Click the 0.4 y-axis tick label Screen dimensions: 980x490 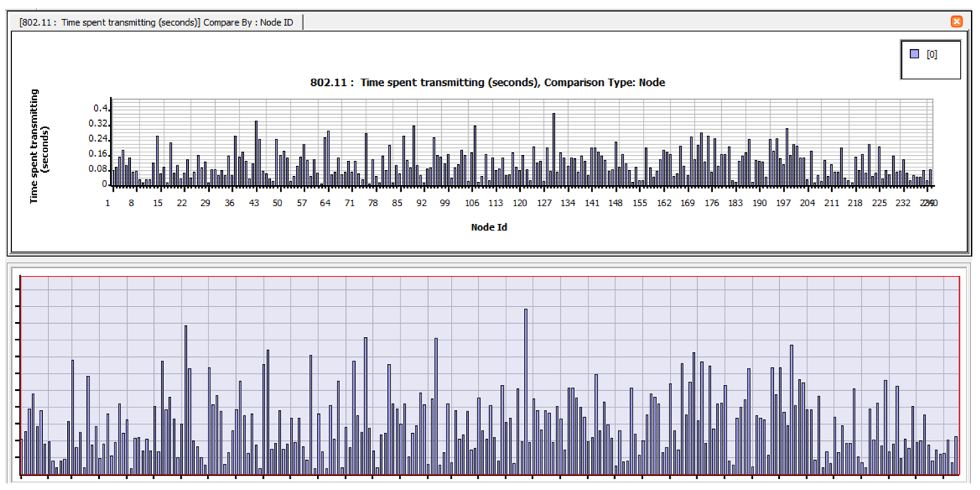point(100,108)
